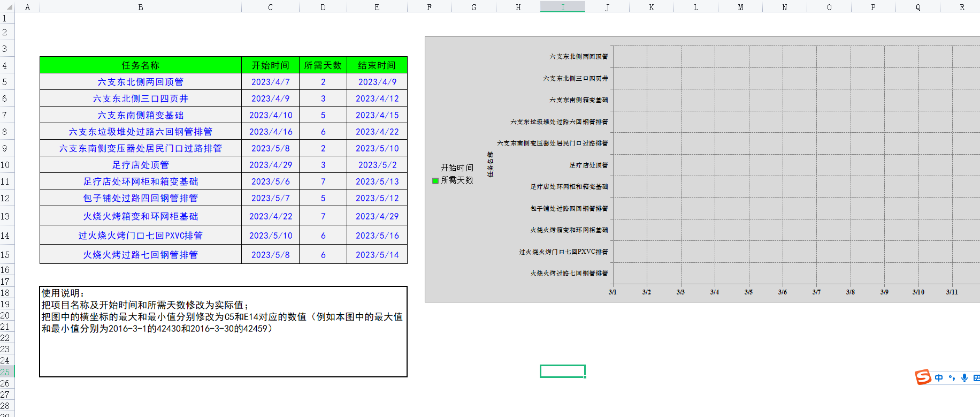Select the green legend swatch for 所需天数

(x=435, y=180)
